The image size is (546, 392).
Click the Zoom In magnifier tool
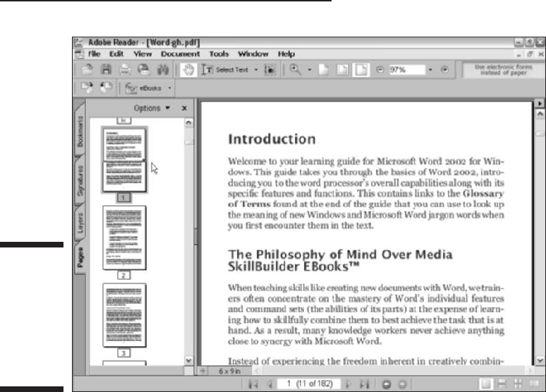(x=296, y=70)
